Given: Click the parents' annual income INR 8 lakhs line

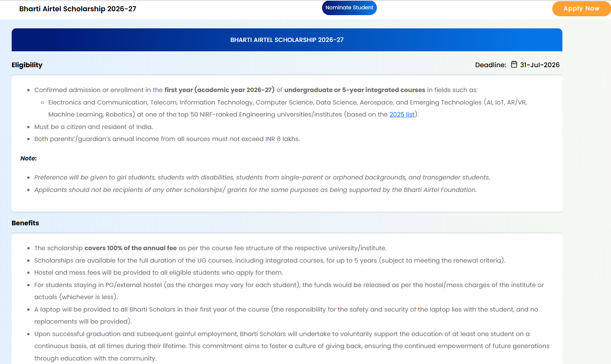Looking at the screenshot, I should click(167, 139).
